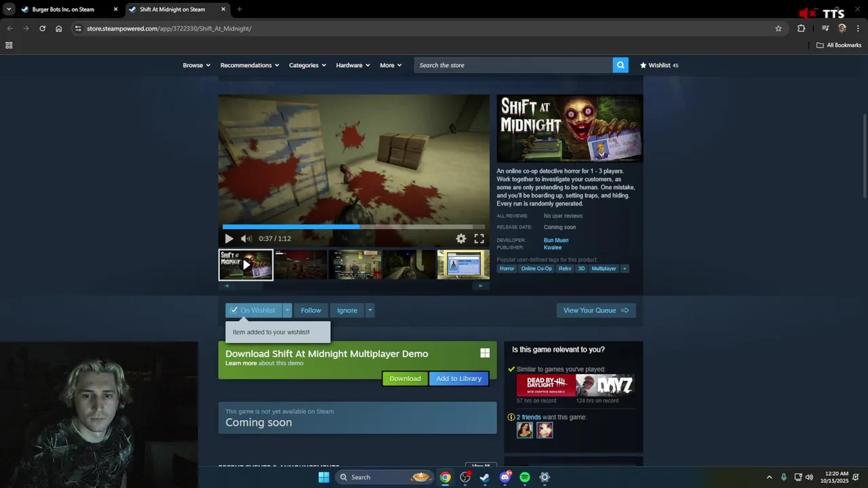
Task: Open Windows Start menu
Action: pos(323,477)
